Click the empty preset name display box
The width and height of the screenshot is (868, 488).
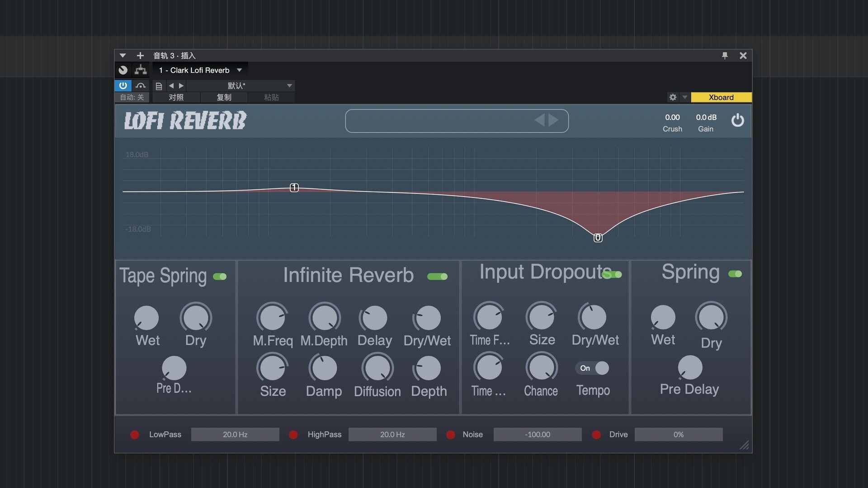[x=457, y=121]
